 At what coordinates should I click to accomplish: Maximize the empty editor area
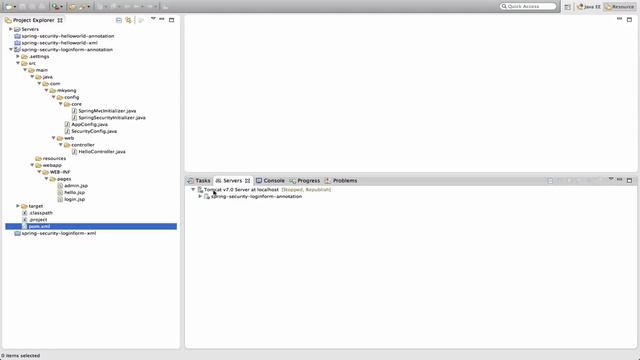pyautogui.click(x=629, y=19)
